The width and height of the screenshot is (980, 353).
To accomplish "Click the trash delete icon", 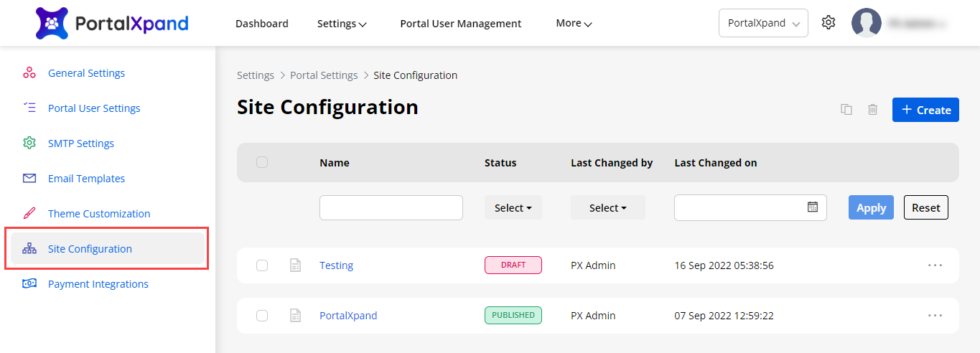I will 872,110.
